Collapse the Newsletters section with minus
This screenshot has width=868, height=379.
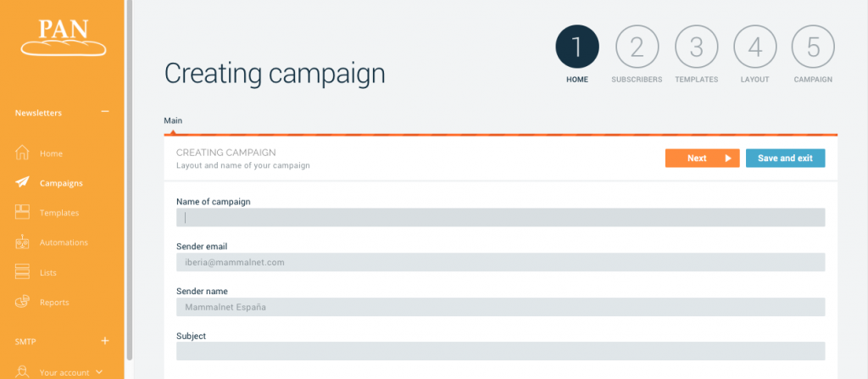[x=105, y=112]
